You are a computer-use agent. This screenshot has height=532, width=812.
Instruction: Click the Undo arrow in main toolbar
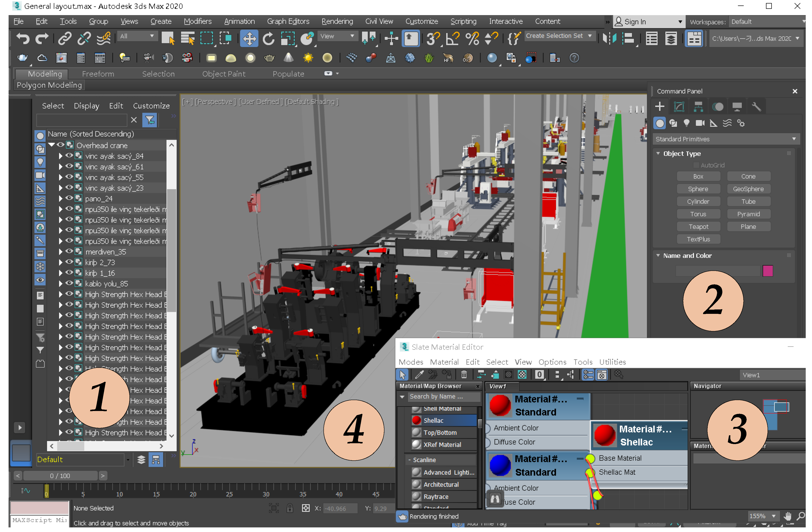click(x=22, y=38)
